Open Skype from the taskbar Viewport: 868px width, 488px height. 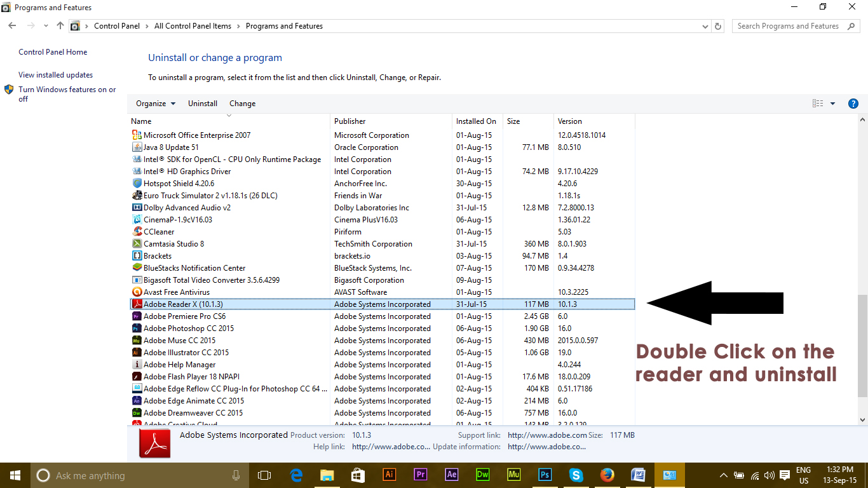click(x=576, y=475)
